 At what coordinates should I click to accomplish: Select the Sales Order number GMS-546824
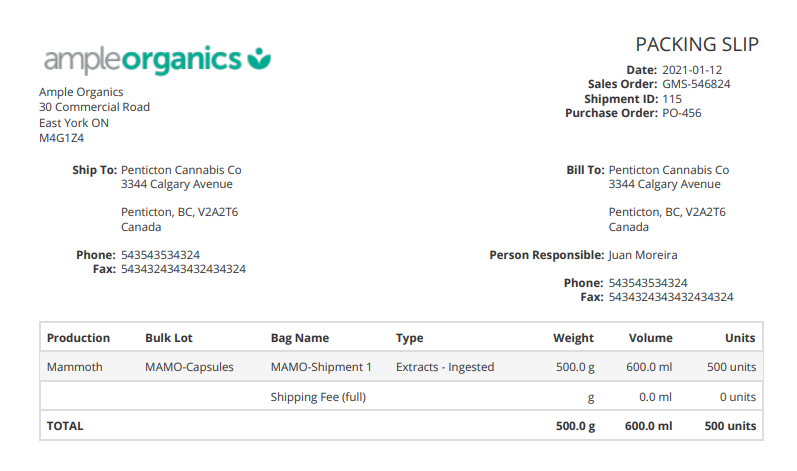[x=696, y=85]
